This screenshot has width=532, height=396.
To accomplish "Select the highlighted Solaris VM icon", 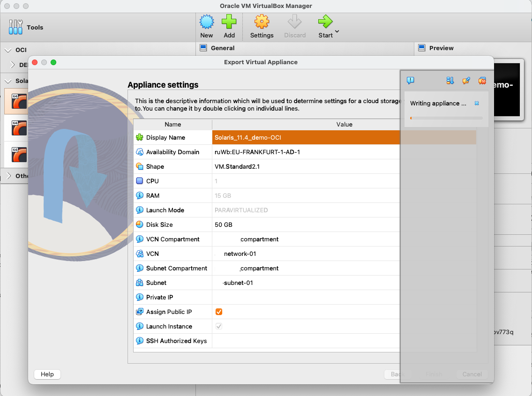I will (19, 101).
